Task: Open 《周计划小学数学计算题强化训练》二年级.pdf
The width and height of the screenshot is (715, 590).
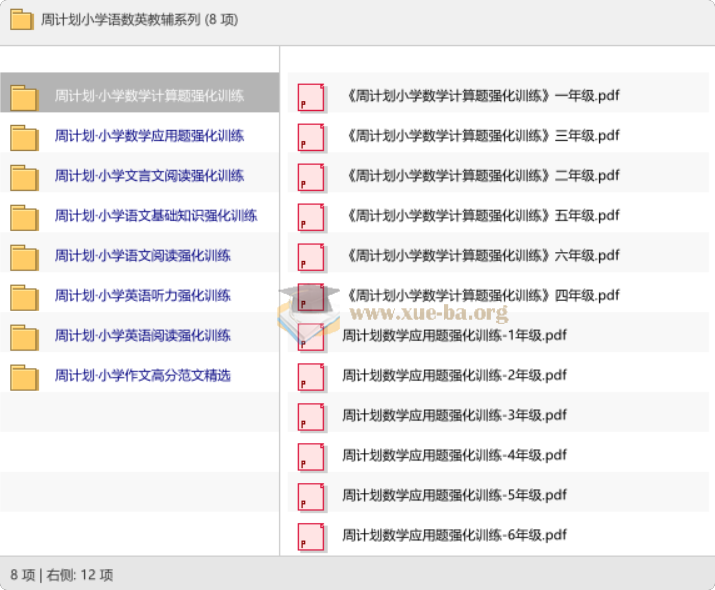Action: pyautogui.click(x=481, y=176)
